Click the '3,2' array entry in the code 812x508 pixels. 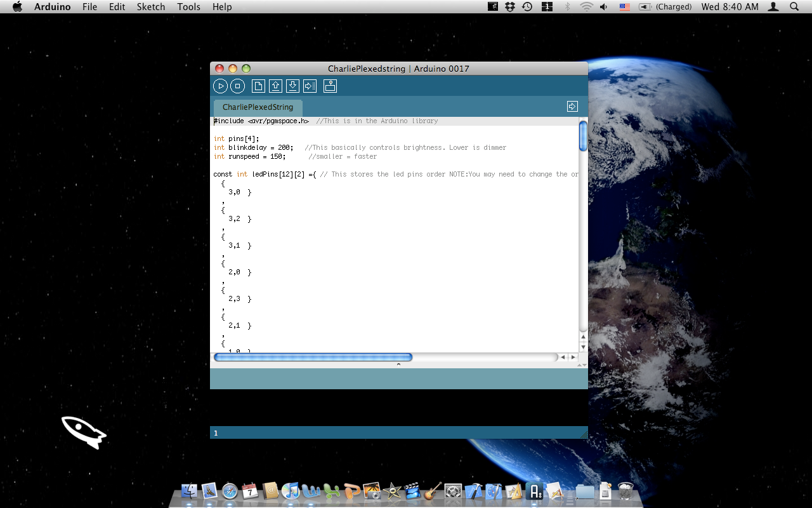234,218
